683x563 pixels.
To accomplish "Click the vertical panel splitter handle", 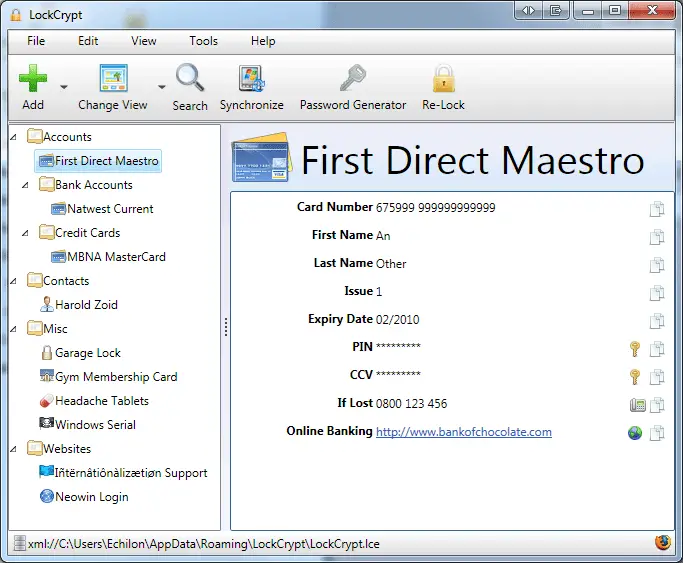I will point(226,327).
